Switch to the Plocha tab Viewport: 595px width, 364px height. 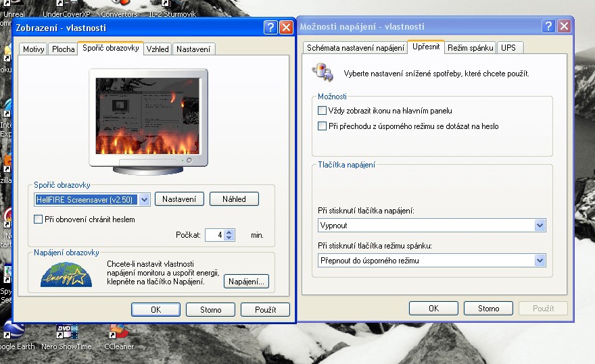(x=63, y=49)
